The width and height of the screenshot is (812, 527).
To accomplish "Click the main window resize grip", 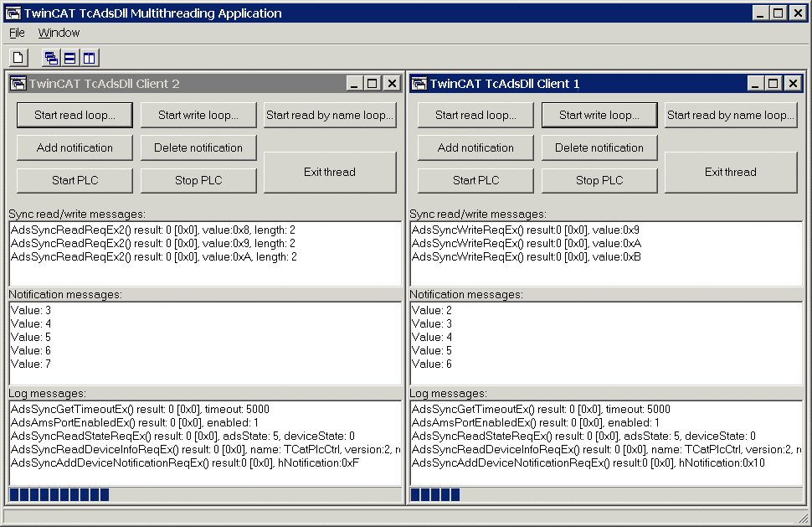I will coord(803,518).
